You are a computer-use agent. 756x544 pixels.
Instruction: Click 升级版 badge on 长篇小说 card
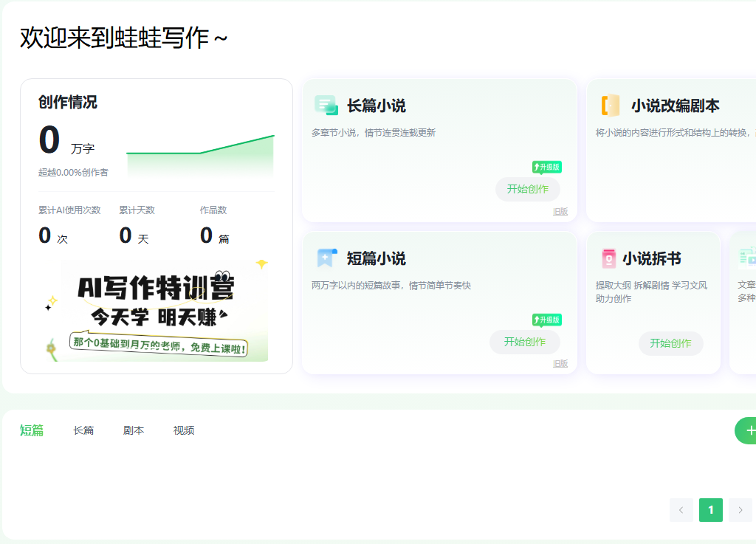coord(547,167)
